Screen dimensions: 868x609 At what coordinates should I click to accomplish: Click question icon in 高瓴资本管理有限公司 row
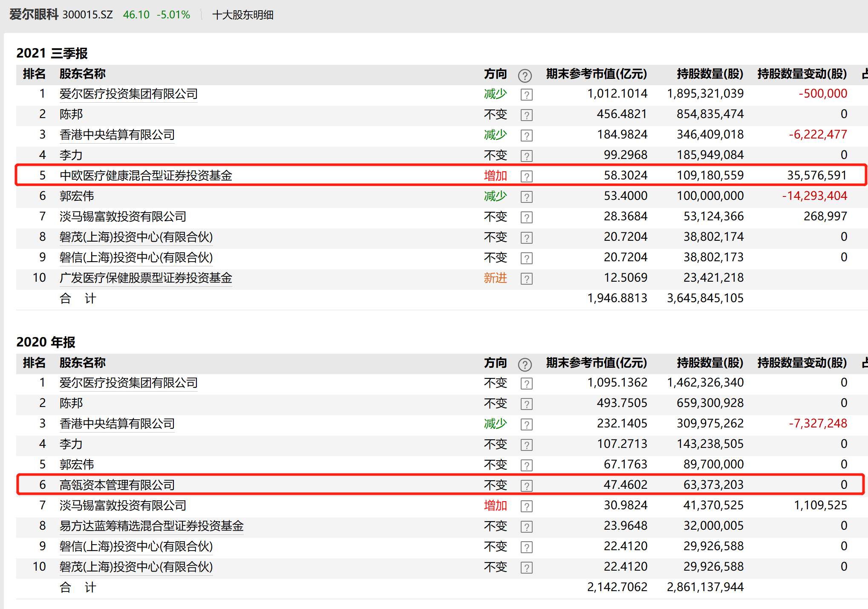pos(526,486)
